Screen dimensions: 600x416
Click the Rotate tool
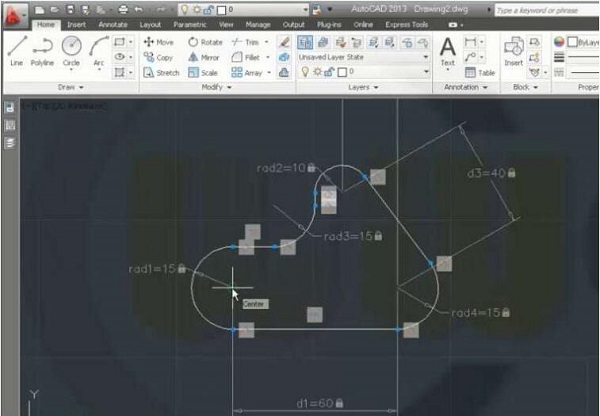click(205, 42)
